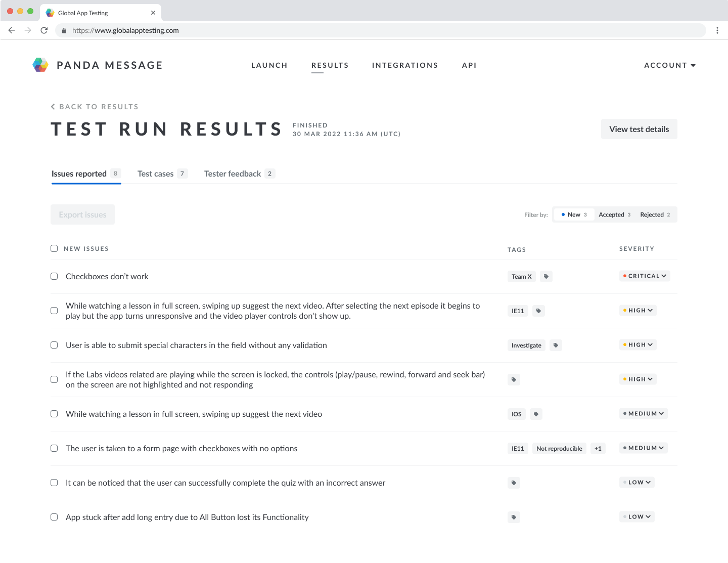728x563 pixels.
Task: Close the Global App Testing browser tab
Action: coord(153,13)
